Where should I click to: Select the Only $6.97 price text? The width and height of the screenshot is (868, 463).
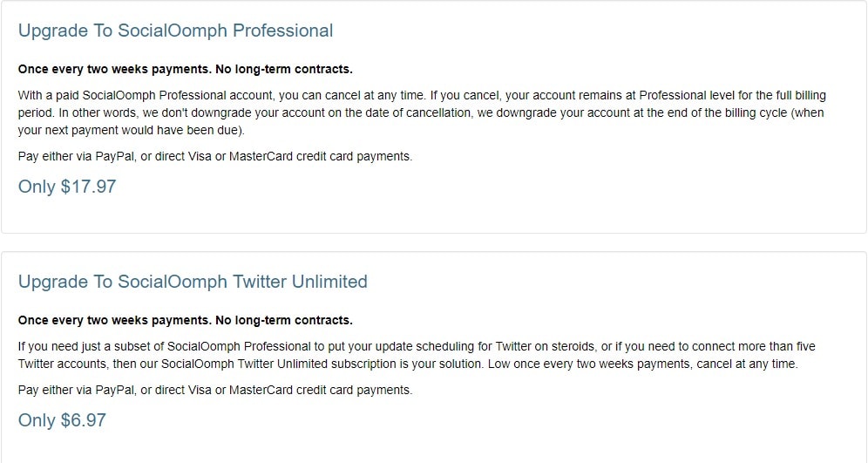(x=62, y=419)
